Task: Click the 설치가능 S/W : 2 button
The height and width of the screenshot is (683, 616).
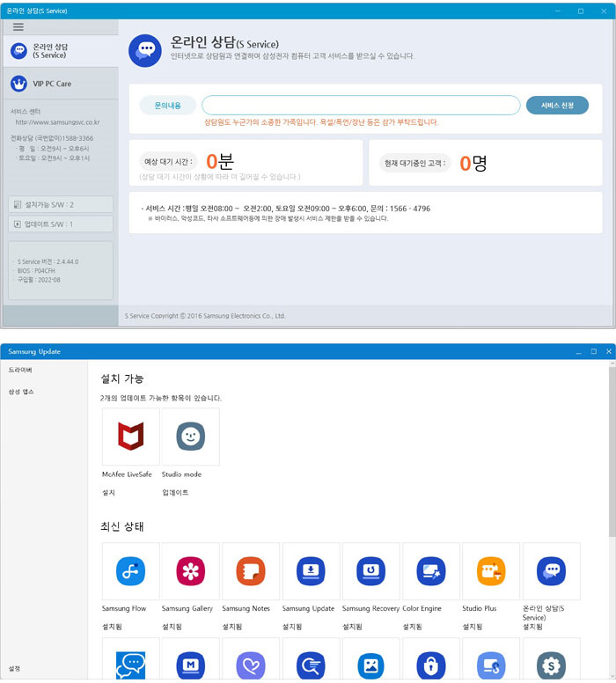Action: (61, 204)
